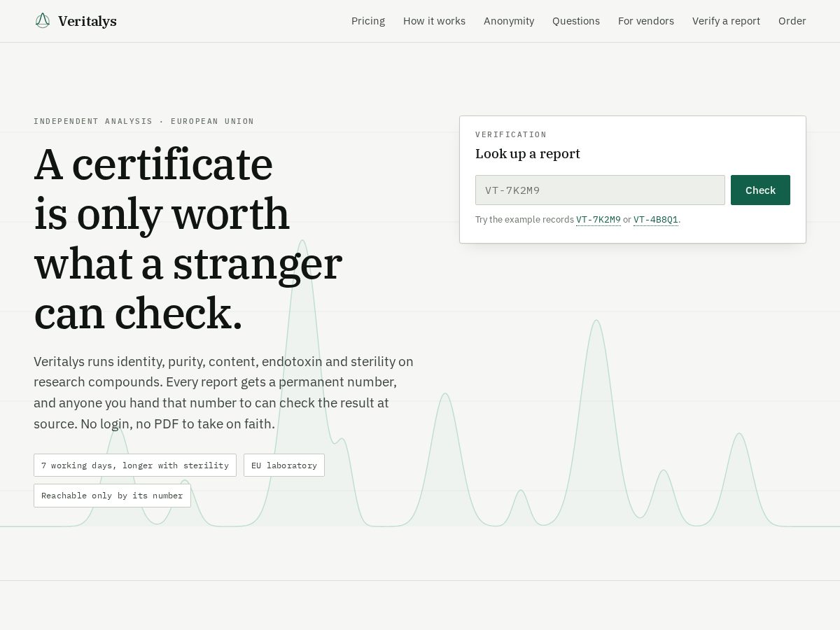Click the 'A certificate is only worth' headline
Screen dimensions: 840x630
188,239
